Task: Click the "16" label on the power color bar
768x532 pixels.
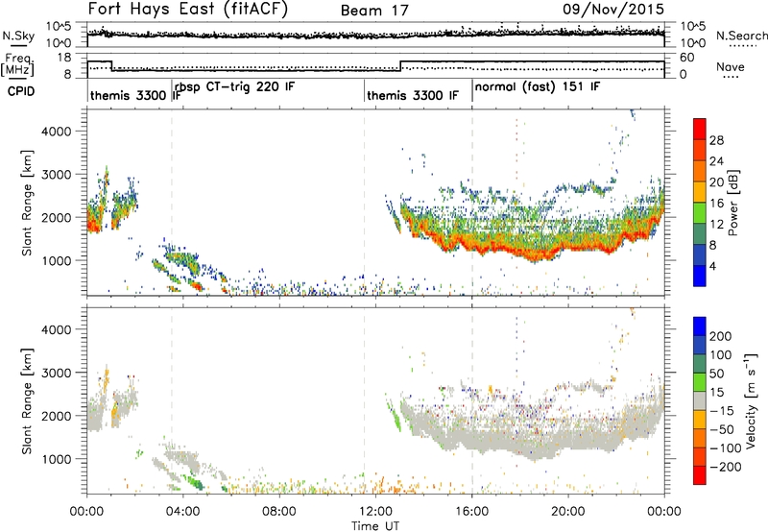Action: [716, 204]
